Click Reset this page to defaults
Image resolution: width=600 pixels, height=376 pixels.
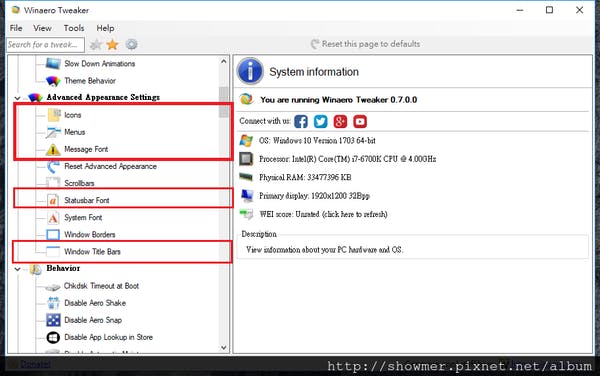tap(365, 44)
